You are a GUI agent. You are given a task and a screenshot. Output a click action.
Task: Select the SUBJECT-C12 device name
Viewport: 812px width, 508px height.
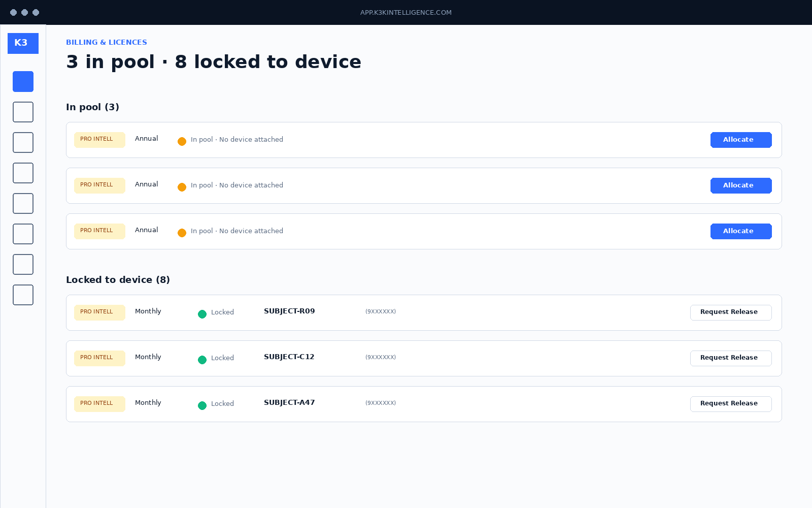(x=289, y=357)
